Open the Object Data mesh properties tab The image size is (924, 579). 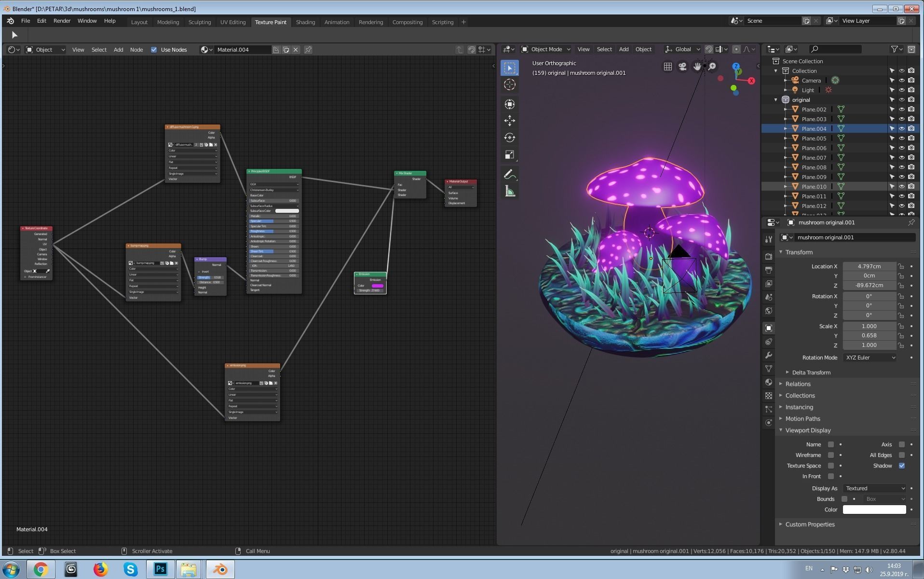769,369
